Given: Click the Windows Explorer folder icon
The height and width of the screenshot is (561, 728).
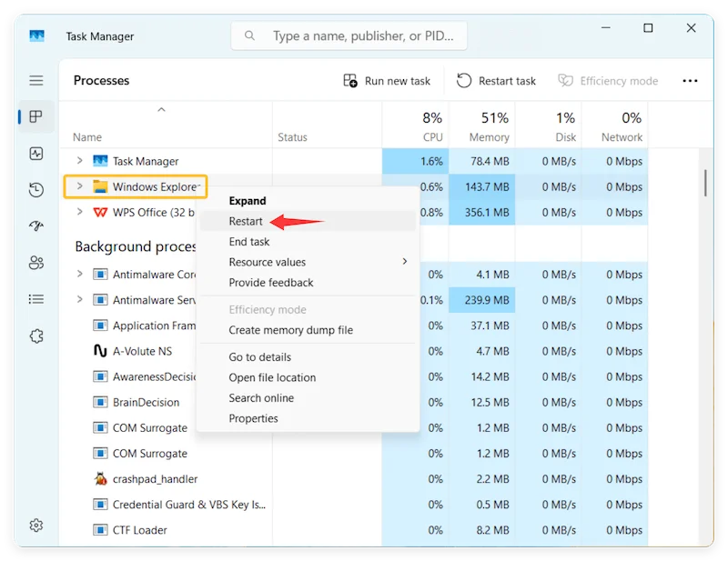Looking at the screenshot, I should [x=100, y=186].
